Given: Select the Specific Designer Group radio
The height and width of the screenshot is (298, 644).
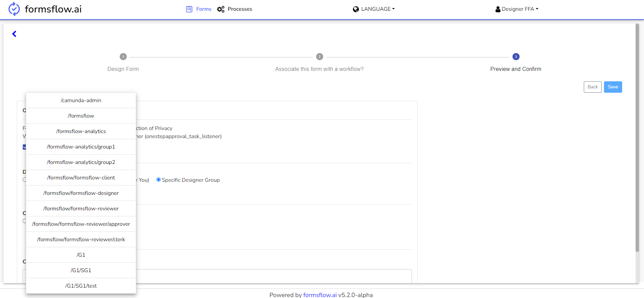Looking at the screenshot, I should (158, 180).
